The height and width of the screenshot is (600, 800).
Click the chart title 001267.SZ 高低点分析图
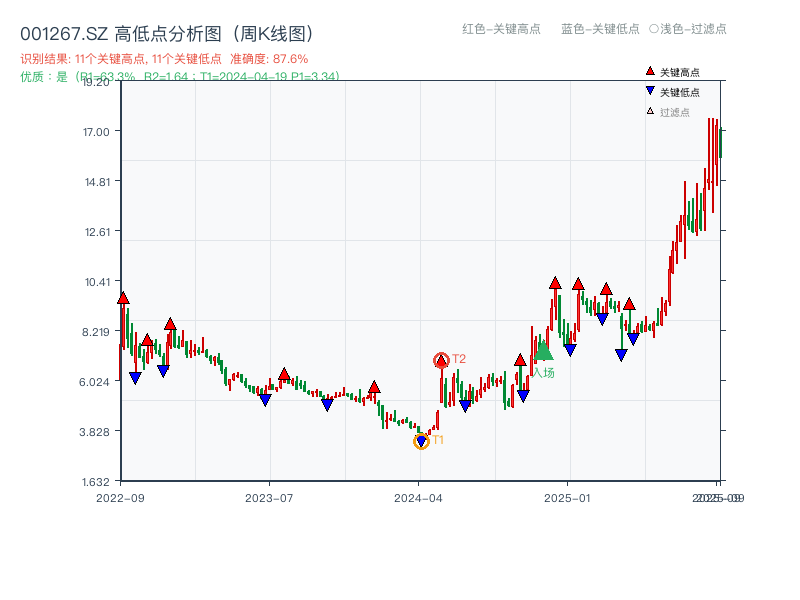pos(167,34)
